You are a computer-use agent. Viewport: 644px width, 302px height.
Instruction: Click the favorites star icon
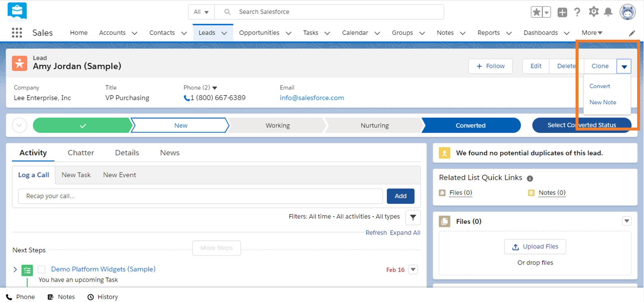point(536,12)
